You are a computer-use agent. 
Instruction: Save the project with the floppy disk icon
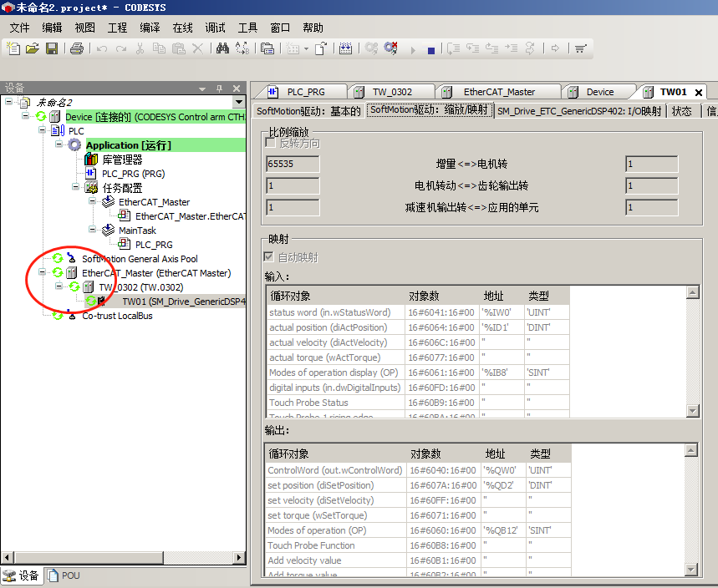52,48
